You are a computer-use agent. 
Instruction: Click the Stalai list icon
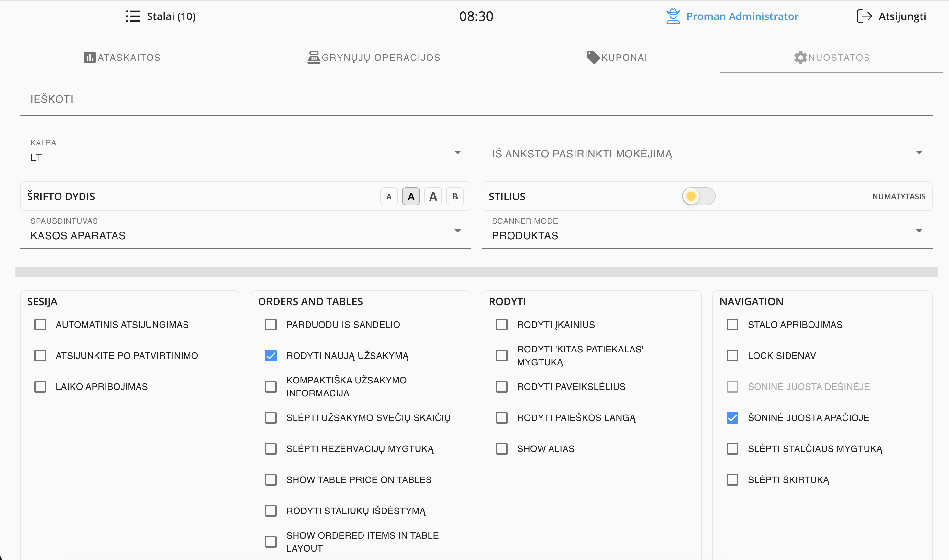click(x=133, y=16)
